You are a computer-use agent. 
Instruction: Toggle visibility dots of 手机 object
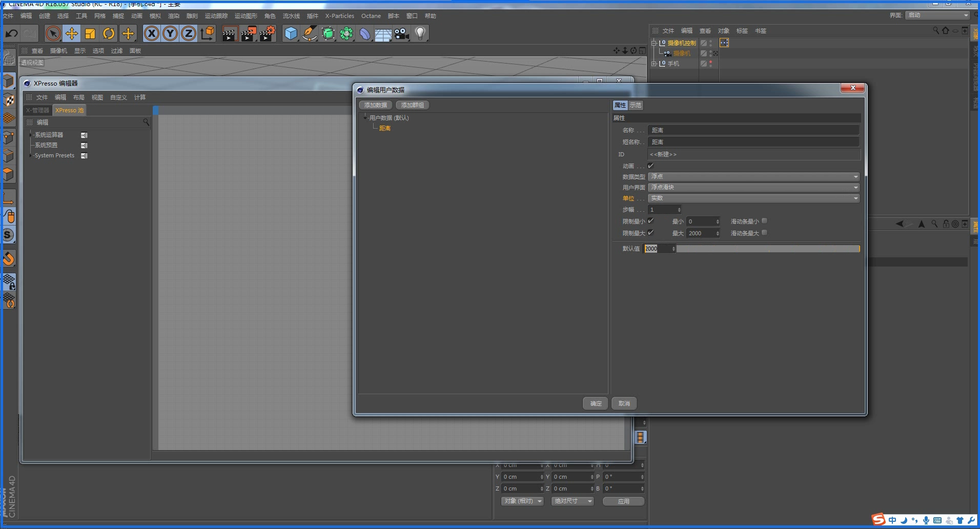711,64
